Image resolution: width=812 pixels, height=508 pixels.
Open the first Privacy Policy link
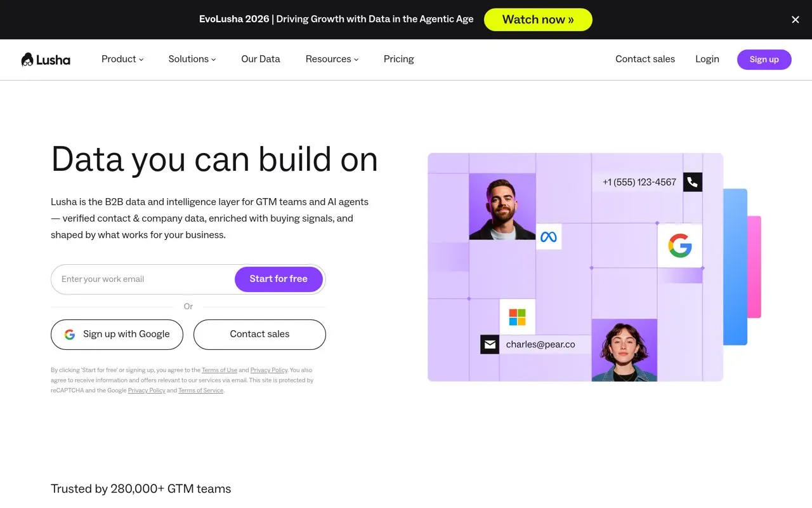click(269, 370)
